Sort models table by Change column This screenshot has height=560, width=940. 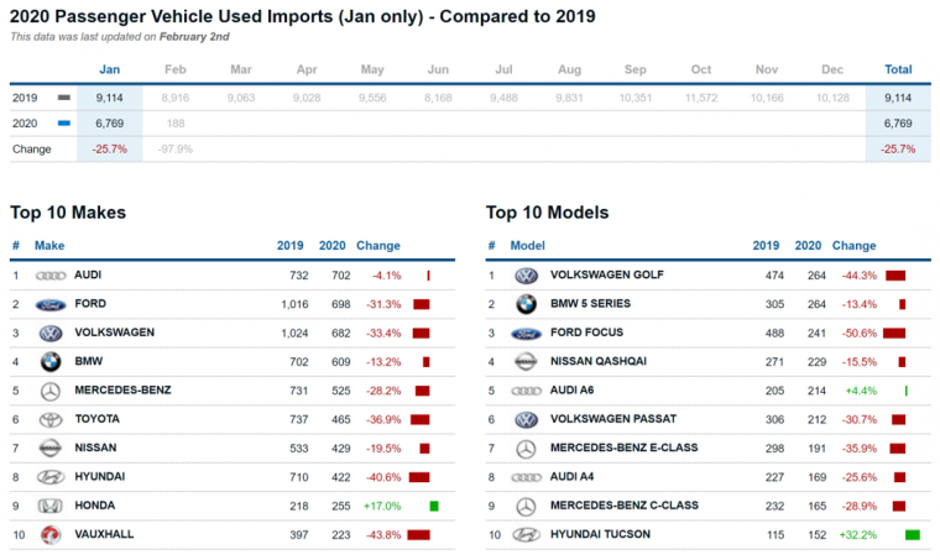coord(854,246)
